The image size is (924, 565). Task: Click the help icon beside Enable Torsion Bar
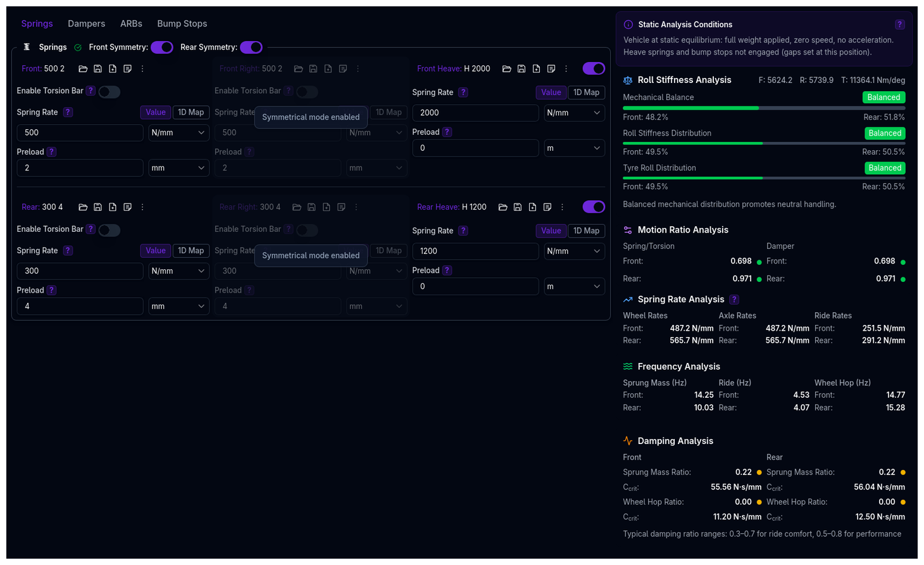[x=91, y=91]
